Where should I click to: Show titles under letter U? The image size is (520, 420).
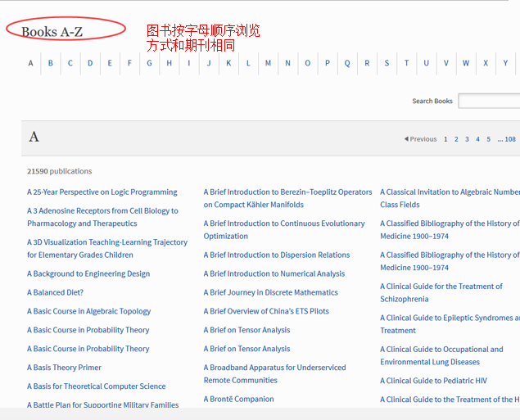pos(426,63)
